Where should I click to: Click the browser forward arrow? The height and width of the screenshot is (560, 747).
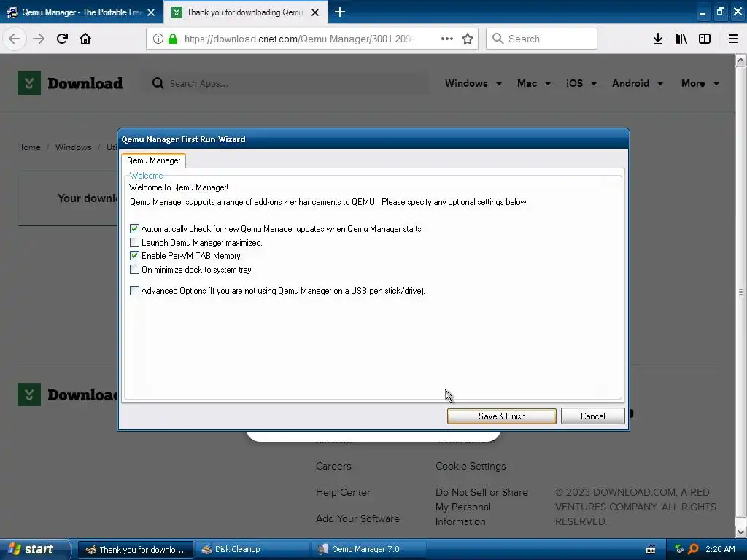click(x=39, y=39)
